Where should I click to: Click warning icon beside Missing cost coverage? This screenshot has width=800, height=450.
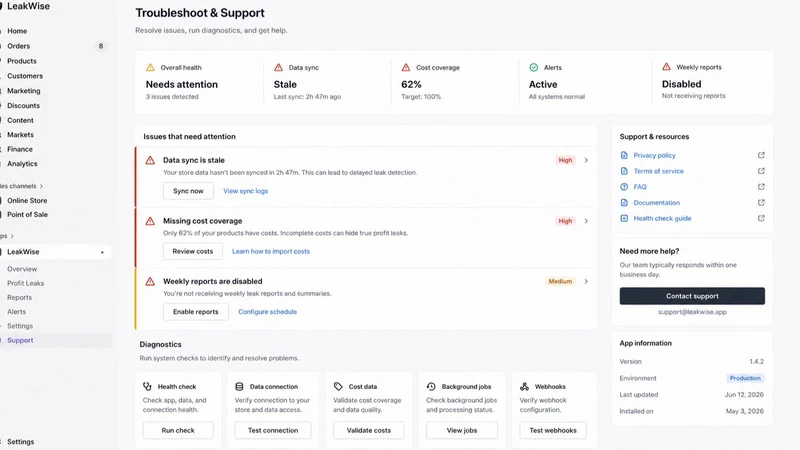(150, 221)
